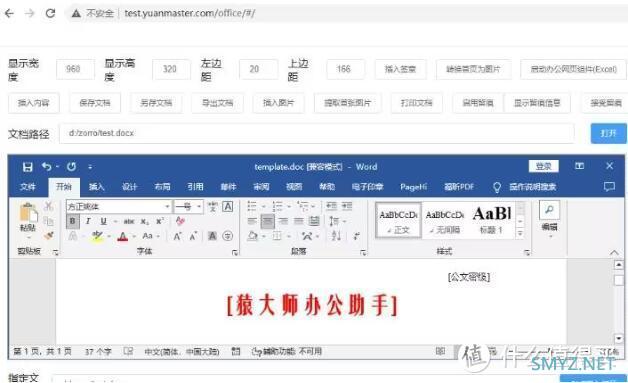Switch to the 插入 ribbon tab
The height and width of the screenshot is (383, 628).
pos(96,187)
